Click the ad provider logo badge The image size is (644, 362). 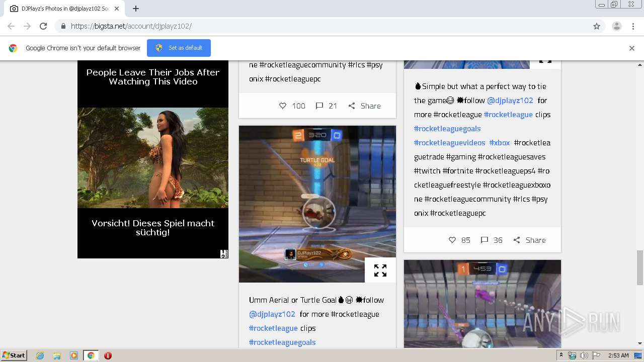(224, 254)
